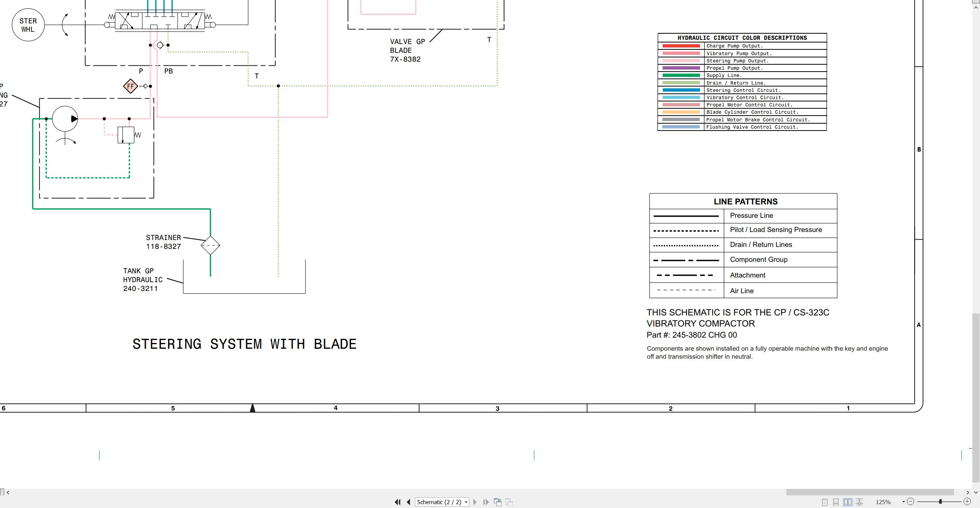Click the next view navigation icon
980x508 pixels.
point(509,502)
